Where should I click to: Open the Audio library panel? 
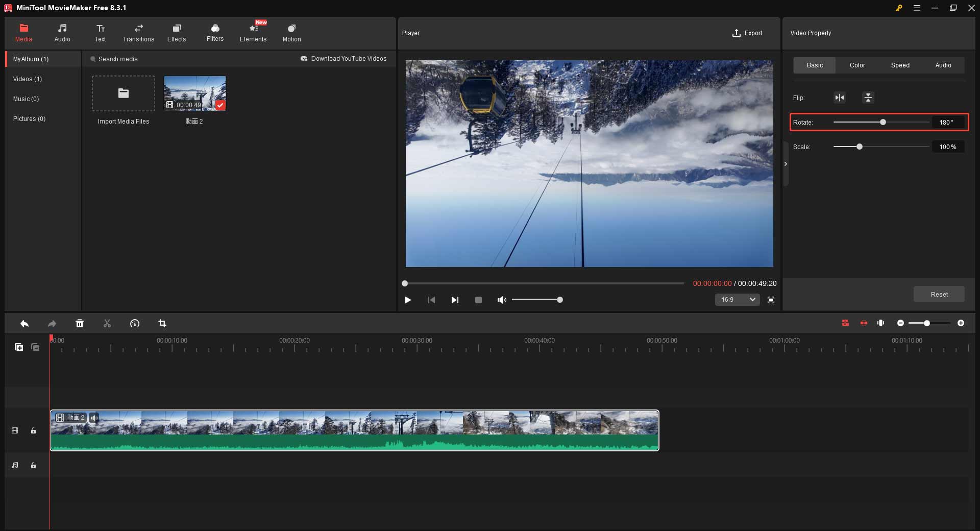(62, 33)
